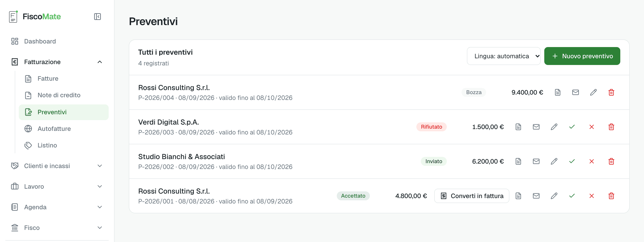Screen dimensions: 644x242
Task: Delete the Rossi Consulting P-2026/004 quote
Action: [611, 93]
